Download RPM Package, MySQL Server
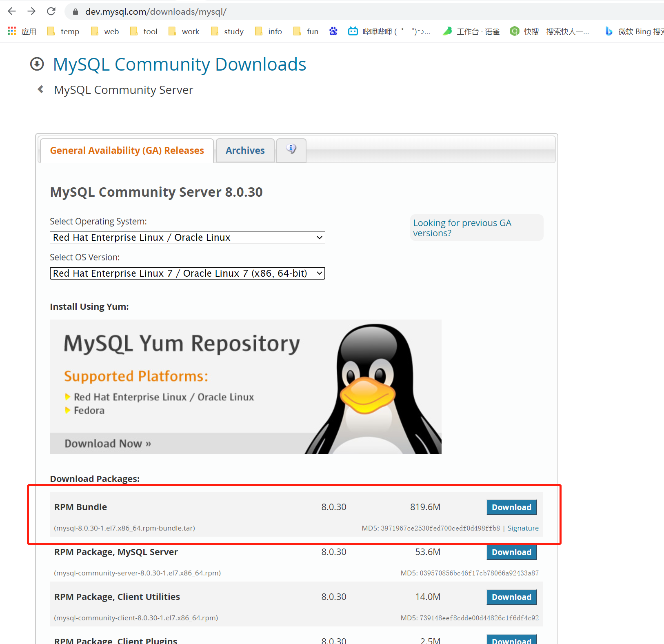The image size is (664, 644). (x=511, y=552)
